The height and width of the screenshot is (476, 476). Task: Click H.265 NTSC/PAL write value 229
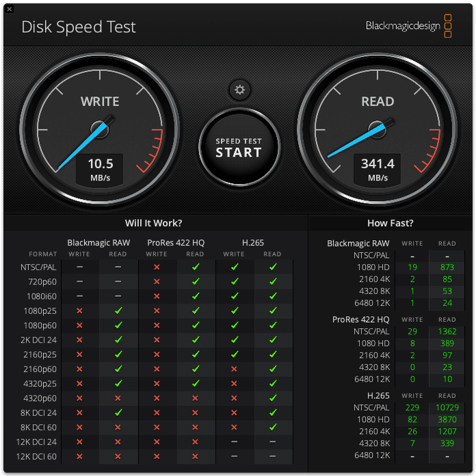click(x=412, y=408)
